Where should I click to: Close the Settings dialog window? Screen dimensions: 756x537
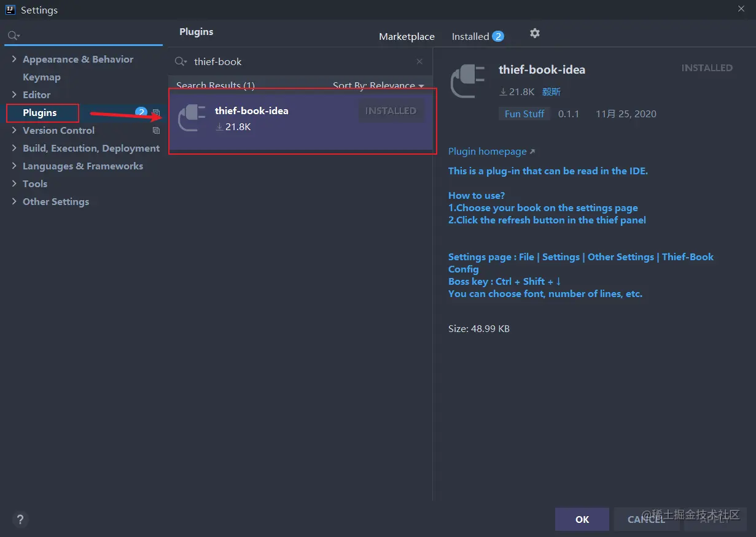742,8
